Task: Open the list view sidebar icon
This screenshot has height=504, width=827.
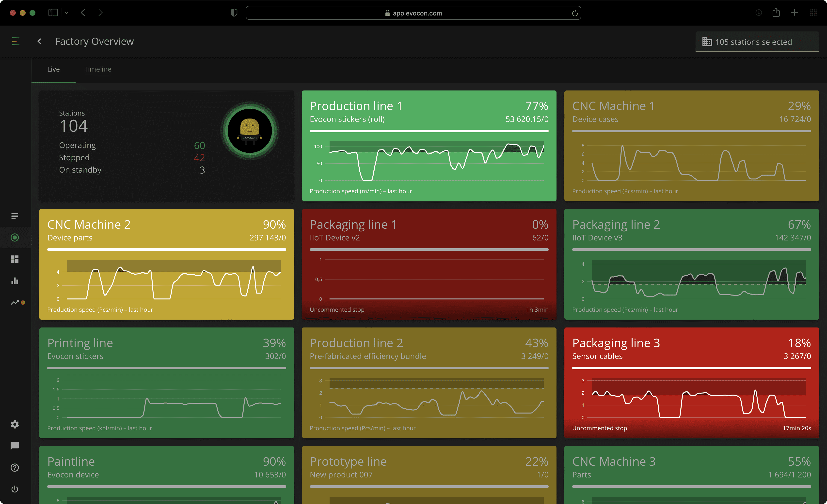Action: coord(15,216)
